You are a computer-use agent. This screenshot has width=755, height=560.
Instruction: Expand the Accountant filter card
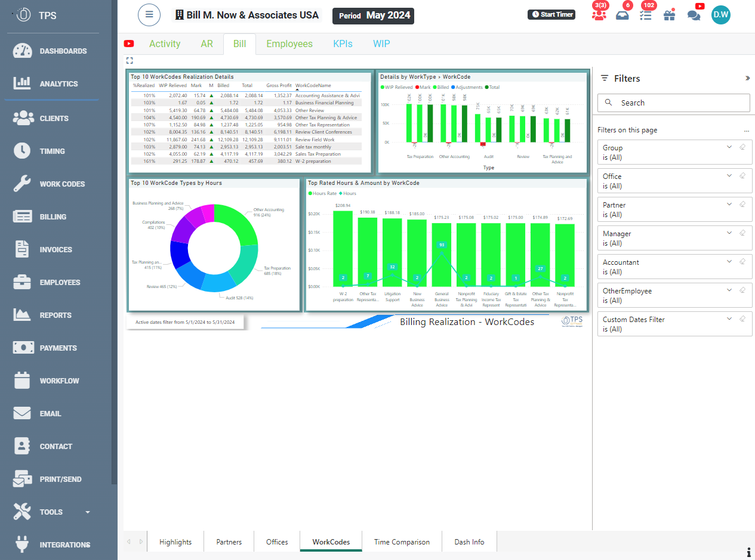[729, 261]
